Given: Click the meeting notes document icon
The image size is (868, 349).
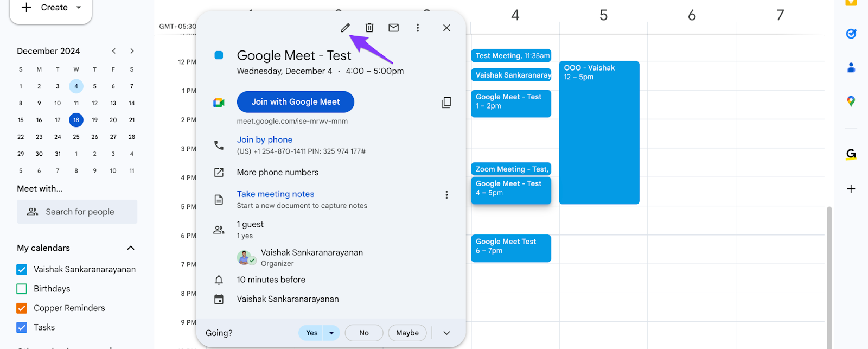Looking at the screenshot, I should (x=219, y=200).
